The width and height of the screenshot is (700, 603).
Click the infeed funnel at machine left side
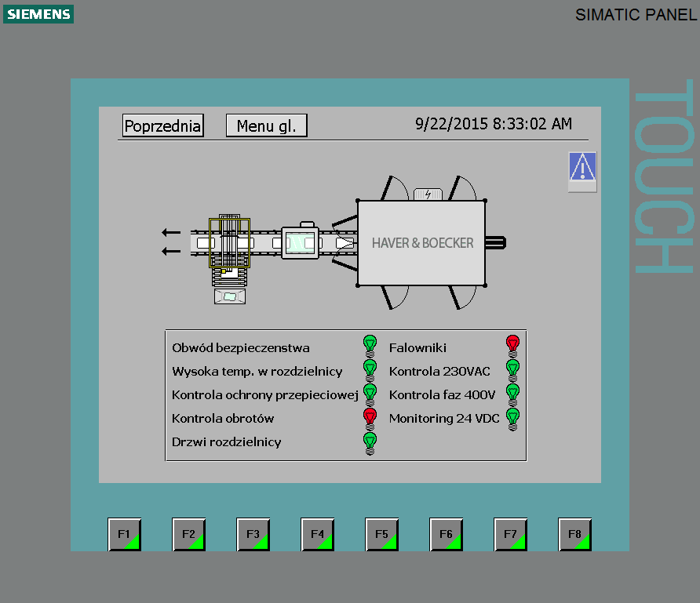(345, 243)
